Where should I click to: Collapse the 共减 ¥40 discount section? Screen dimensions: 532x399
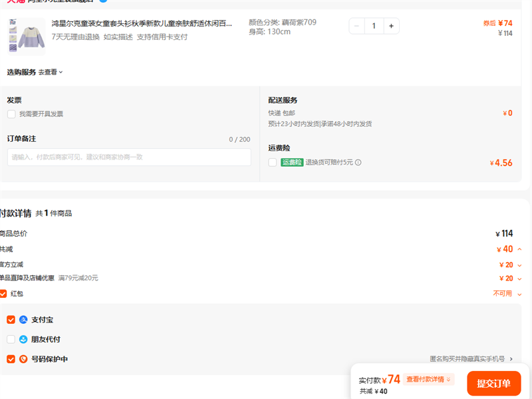[x=519, y=249]
